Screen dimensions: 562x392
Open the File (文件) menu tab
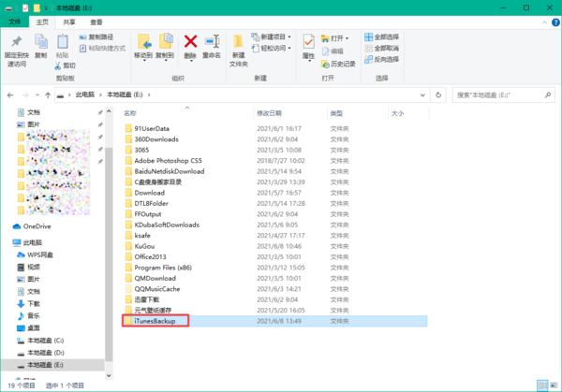click(14, 22)
